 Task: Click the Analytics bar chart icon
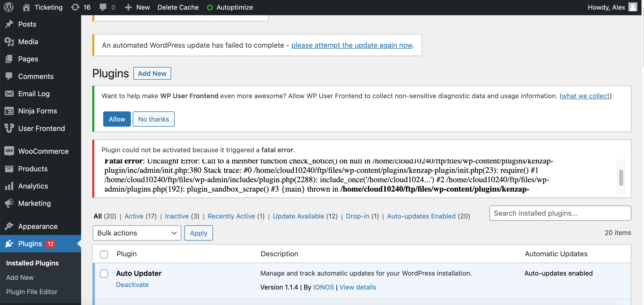[x=9, y=186]
